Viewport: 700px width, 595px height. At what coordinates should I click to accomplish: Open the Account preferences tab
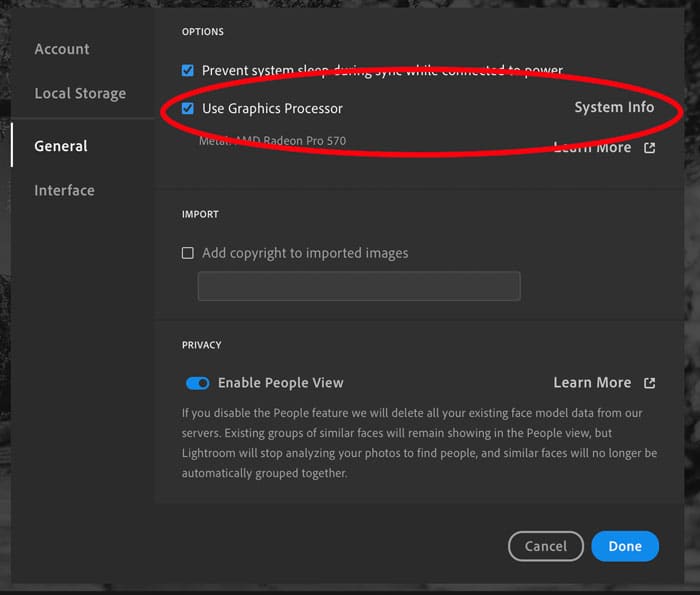pos(62,49)
